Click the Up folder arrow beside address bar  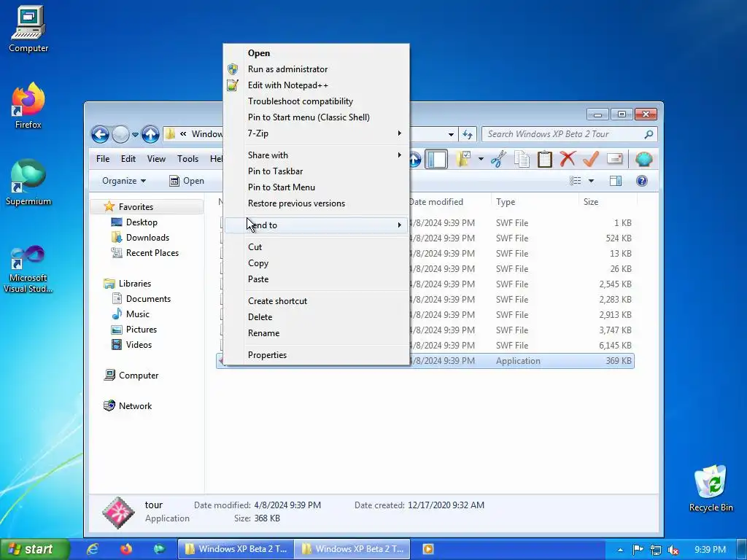point(150,134)
